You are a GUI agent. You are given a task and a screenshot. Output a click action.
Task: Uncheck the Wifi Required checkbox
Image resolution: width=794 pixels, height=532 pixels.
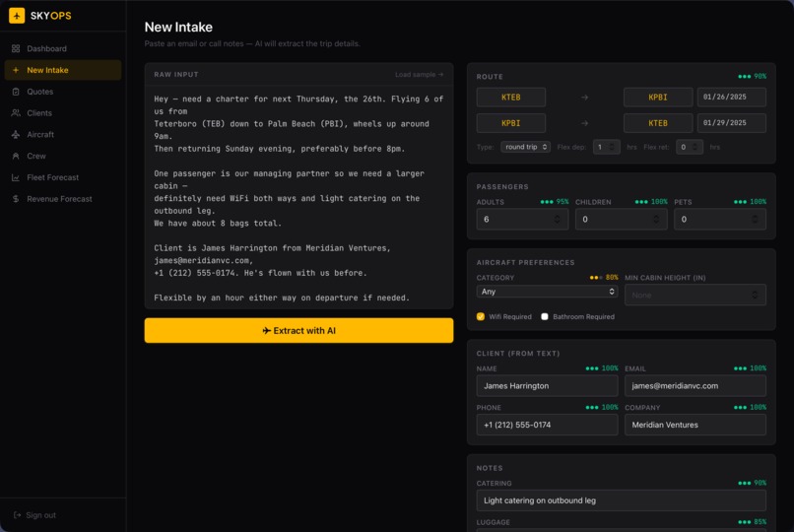[x=481, y=316]
